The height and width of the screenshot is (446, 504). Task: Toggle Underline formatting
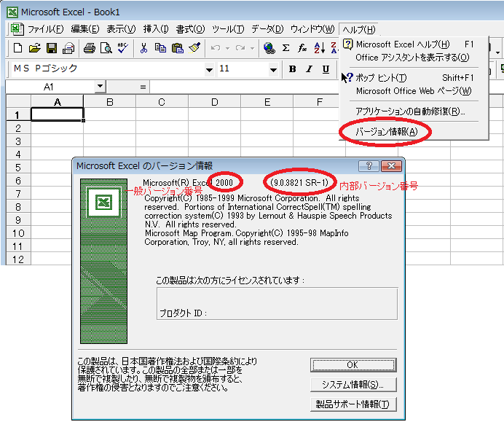tap(326, 69)
